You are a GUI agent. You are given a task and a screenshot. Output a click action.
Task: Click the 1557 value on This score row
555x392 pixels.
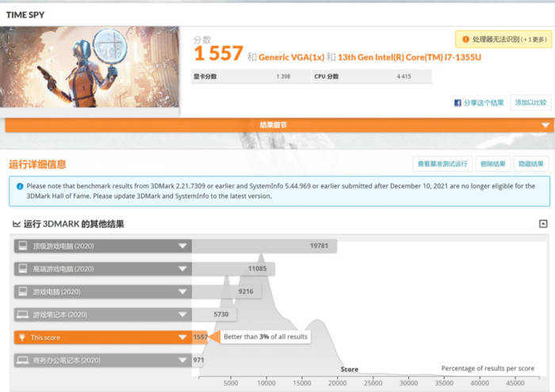click(x=201, y=337)
